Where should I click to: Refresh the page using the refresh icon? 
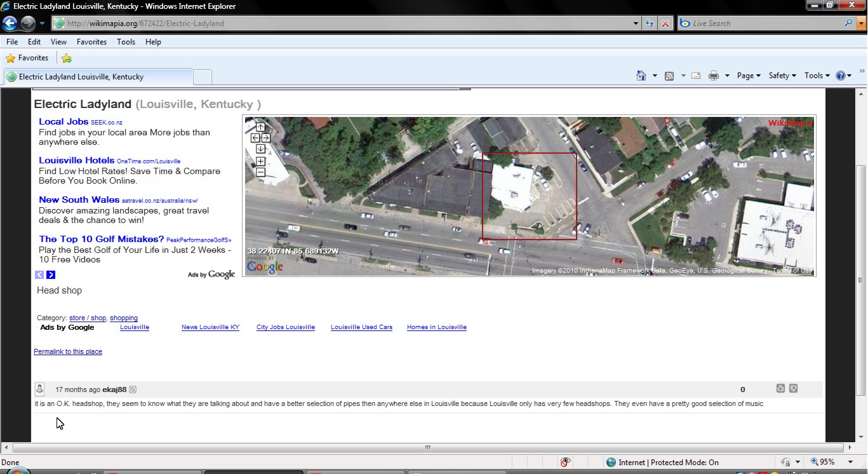[649, 24]
